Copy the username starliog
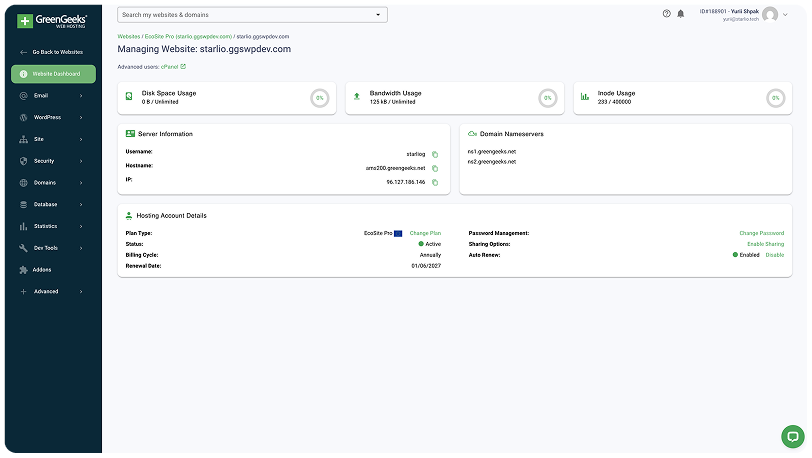 point(435,154)
